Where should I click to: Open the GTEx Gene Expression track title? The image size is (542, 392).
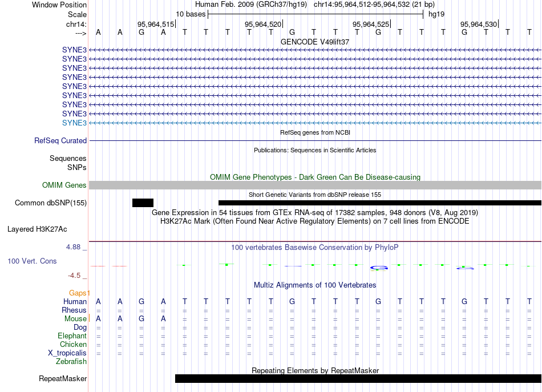coord(315,212)
